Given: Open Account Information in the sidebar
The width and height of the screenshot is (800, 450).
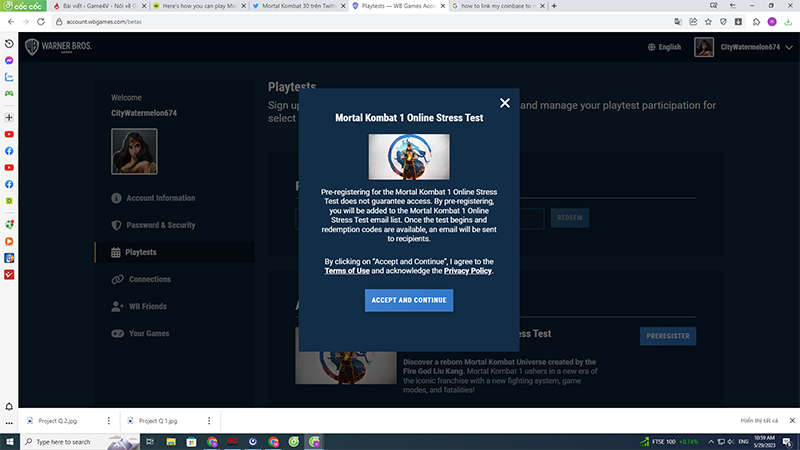Looking at the screenshot, I should (161, 198).
